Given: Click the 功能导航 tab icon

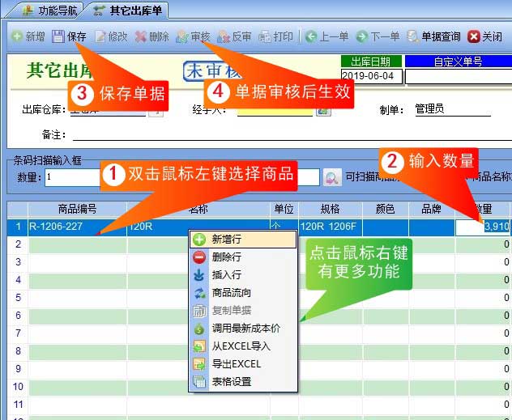Looking at the screenshot, I should click(28, 11).
